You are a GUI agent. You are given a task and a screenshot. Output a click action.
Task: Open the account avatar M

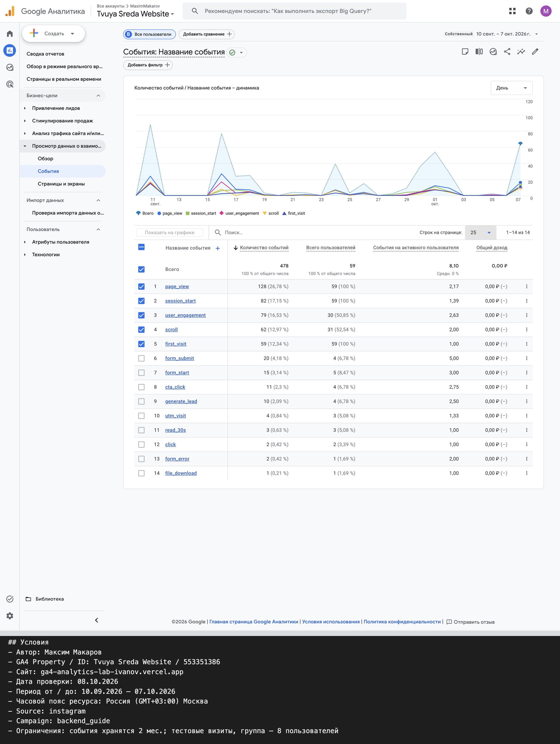(546, 11)
